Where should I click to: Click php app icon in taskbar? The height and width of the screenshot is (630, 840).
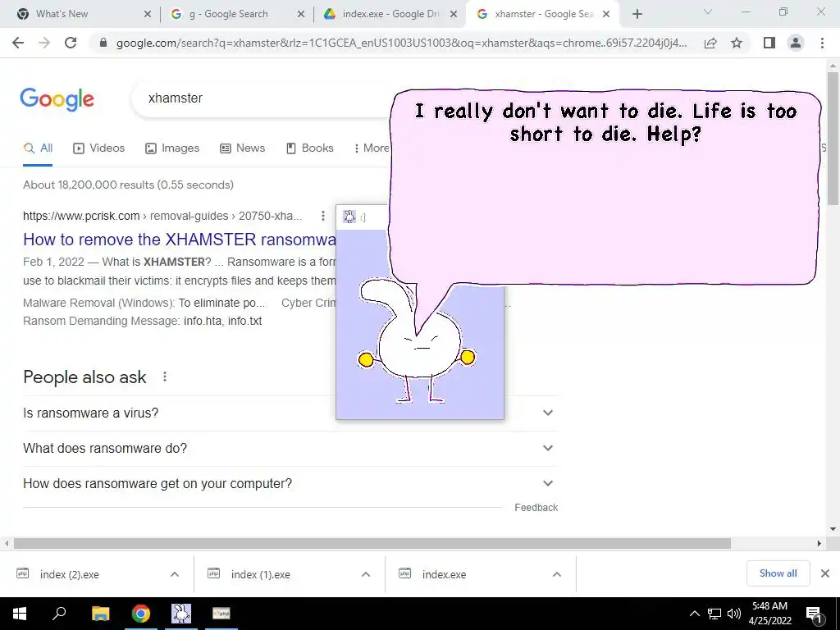pos(221,614)
